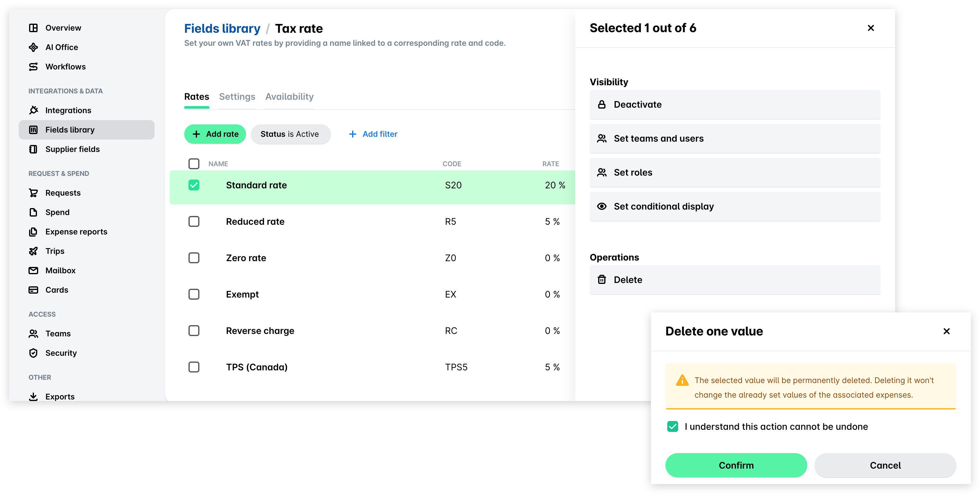The width and height of the screenshot is (980, 495).
Task: Click the Standard rate name
Action: (x=256, y=185)
